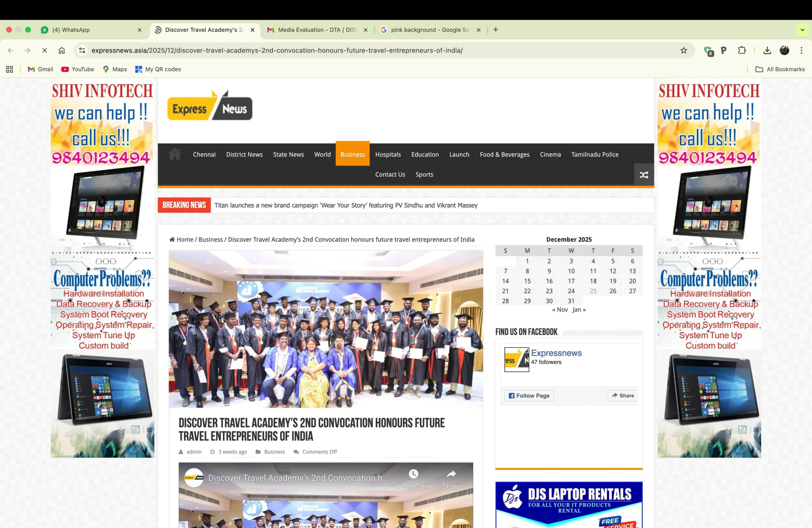Close the WhatsApp tab
812x528 pixels.
(x=140, y=30)
